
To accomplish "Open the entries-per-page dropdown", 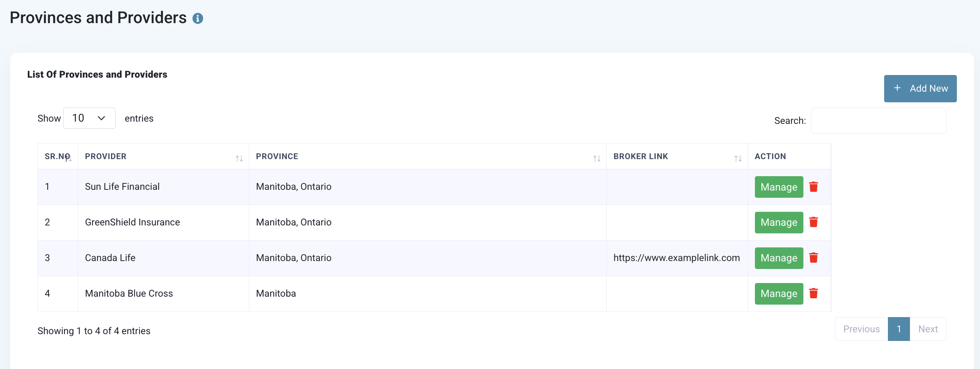I will click(89, 118).
